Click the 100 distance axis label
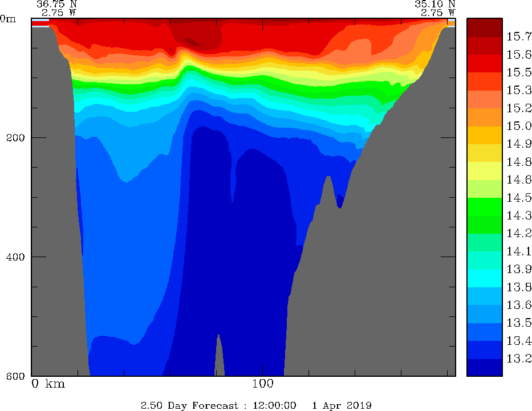532x411 pixels. pos(263,384)
